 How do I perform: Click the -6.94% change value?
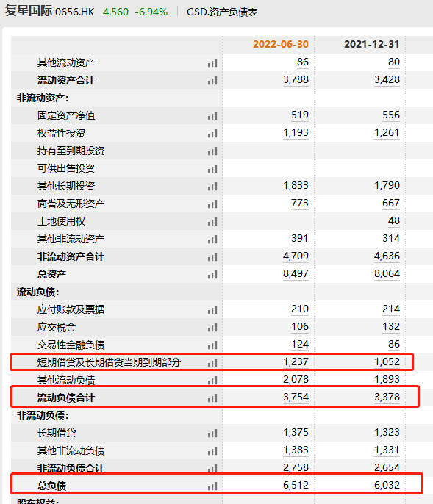[x=151, y=12]
